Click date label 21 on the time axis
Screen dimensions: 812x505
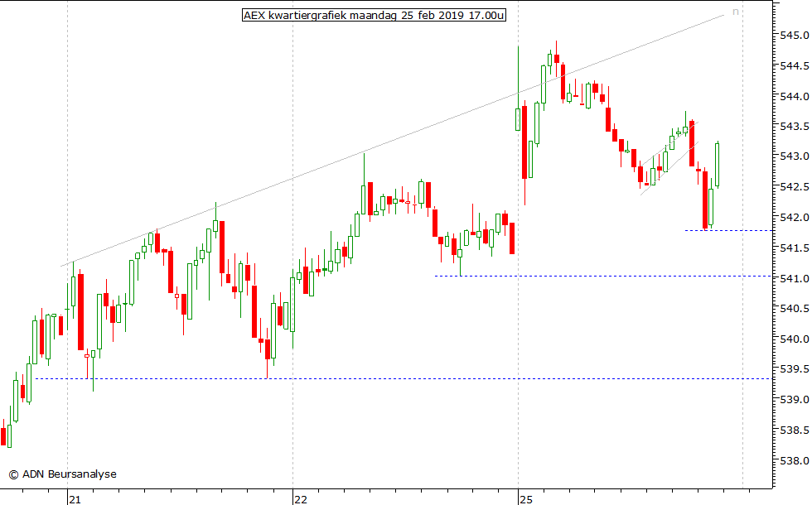click(x=75, y=499)
